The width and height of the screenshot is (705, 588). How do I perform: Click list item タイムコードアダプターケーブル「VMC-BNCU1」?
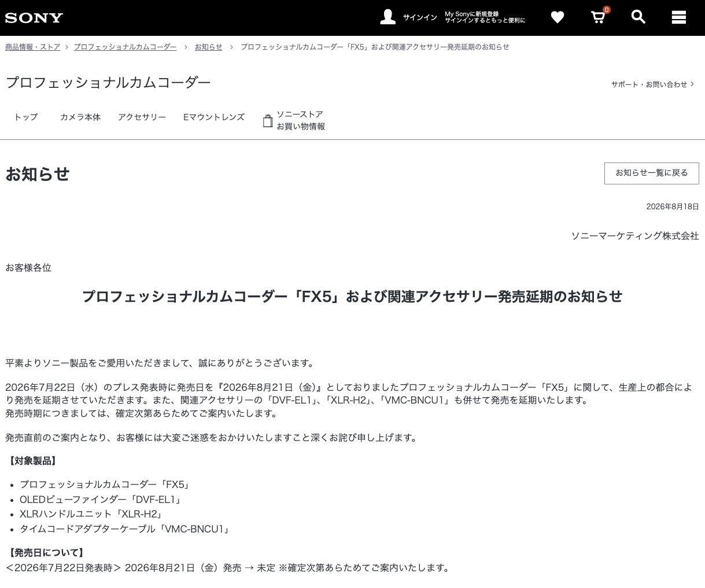coord(126,529)
